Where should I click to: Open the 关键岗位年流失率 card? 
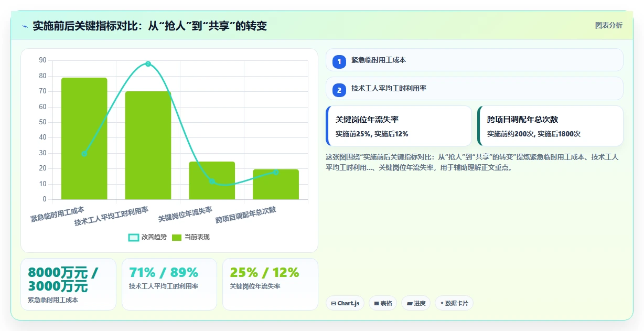(399, 126)
